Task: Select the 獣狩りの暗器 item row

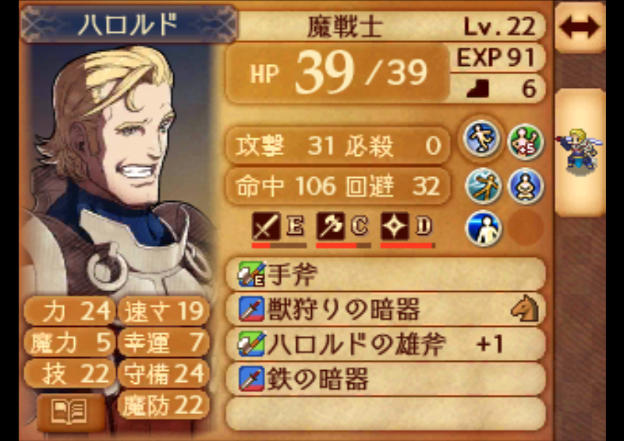Action: click(385, 309)
